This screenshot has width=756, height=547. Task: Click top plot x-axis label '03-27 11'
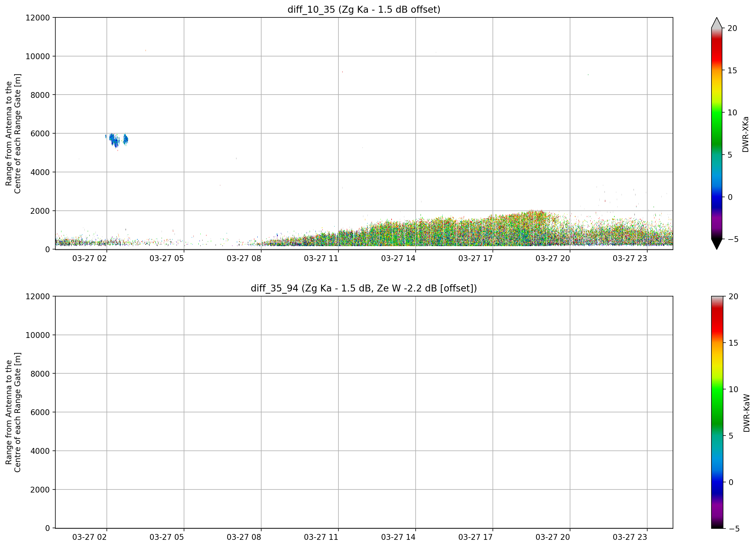tap(321, 259)
